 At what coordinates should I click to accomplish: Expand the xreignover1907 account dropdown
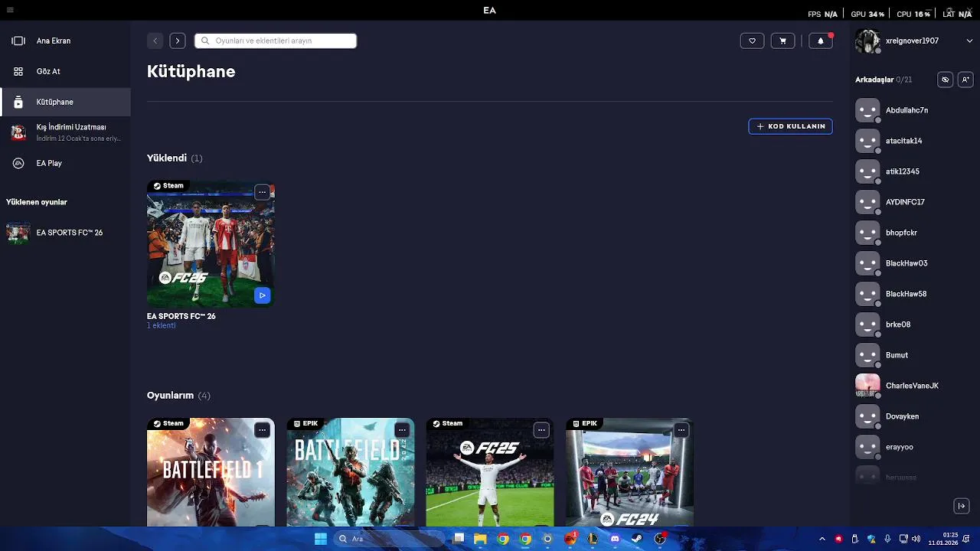969,41
